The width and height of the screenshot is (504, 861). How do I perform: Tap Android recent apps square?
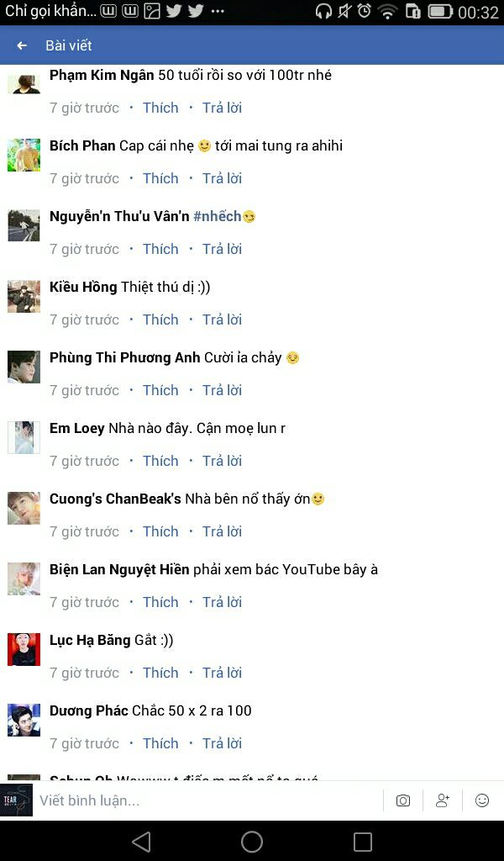pyautogui.click(x=363, y=841)
